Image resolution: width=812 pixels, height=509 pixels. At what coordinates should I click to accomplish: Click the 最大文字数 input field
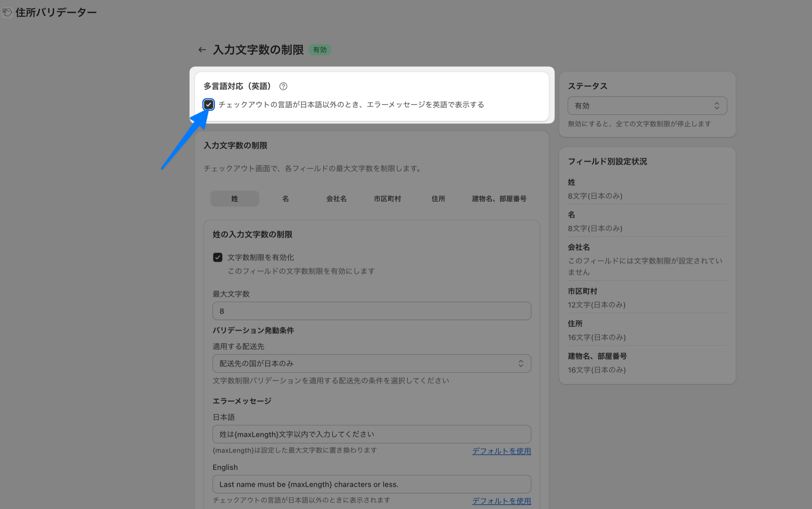pos(372,311)
